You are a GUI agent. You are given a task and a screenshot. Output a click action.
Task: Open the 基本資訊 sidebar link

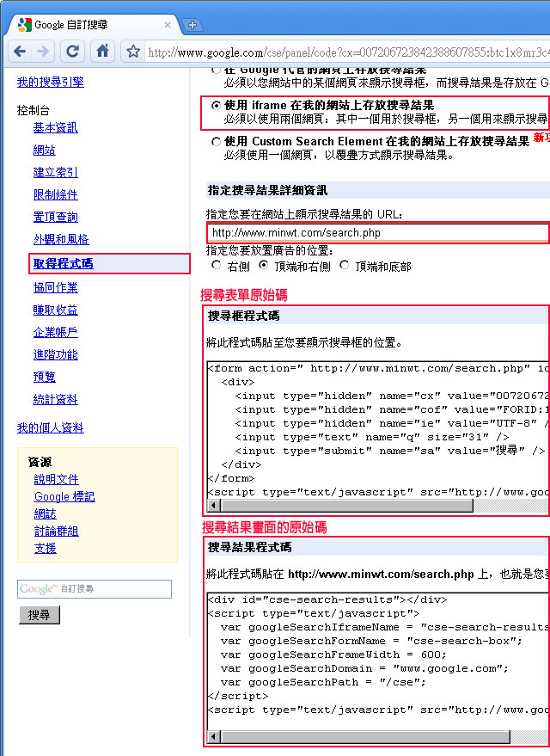pos(55,128)
